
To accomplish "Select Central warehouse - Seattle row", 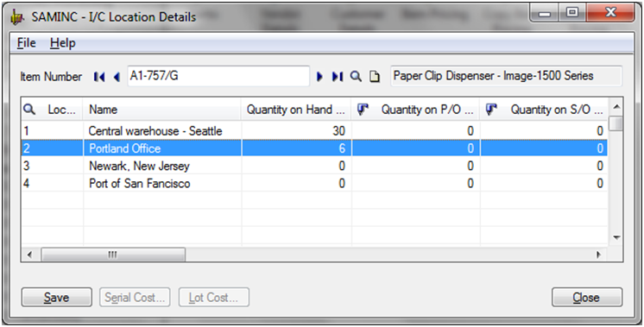I will coord(314,131).
